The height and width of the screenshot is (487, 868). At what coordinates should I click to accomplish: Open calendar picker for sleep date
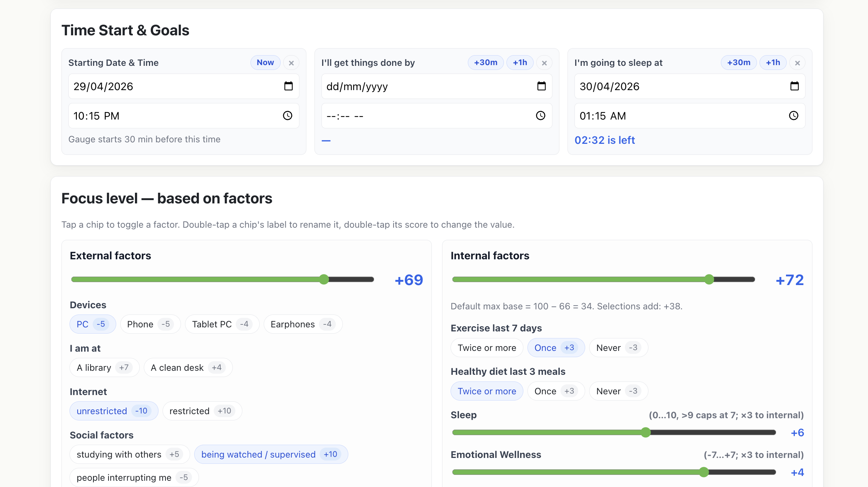coord(794,86)
